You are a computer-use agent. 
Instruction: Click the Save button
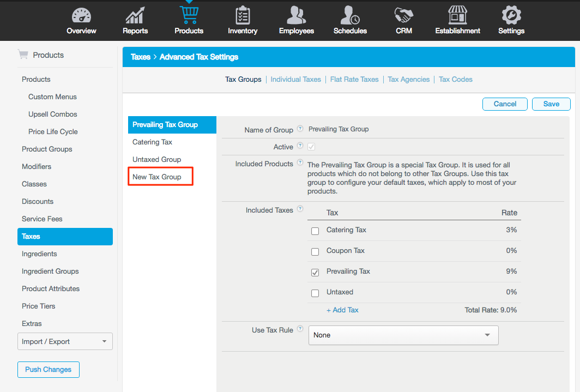(x=551, y=104)
